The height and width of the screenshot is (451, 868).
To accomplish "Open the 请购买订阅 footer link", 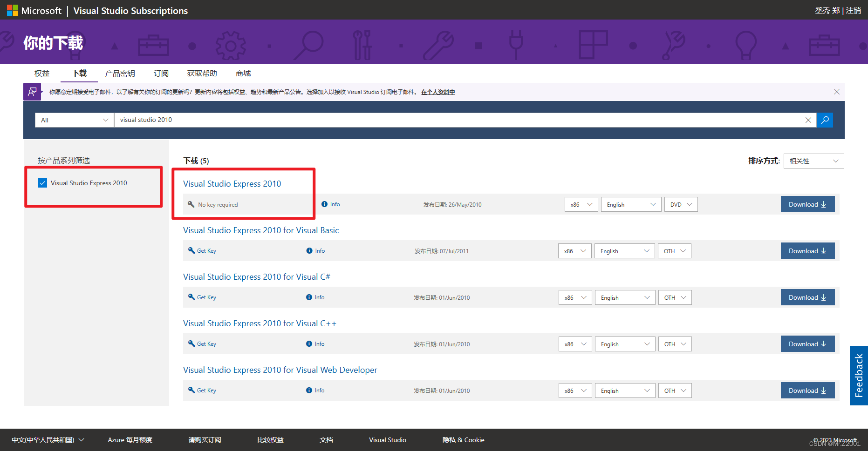I will 205,440.
